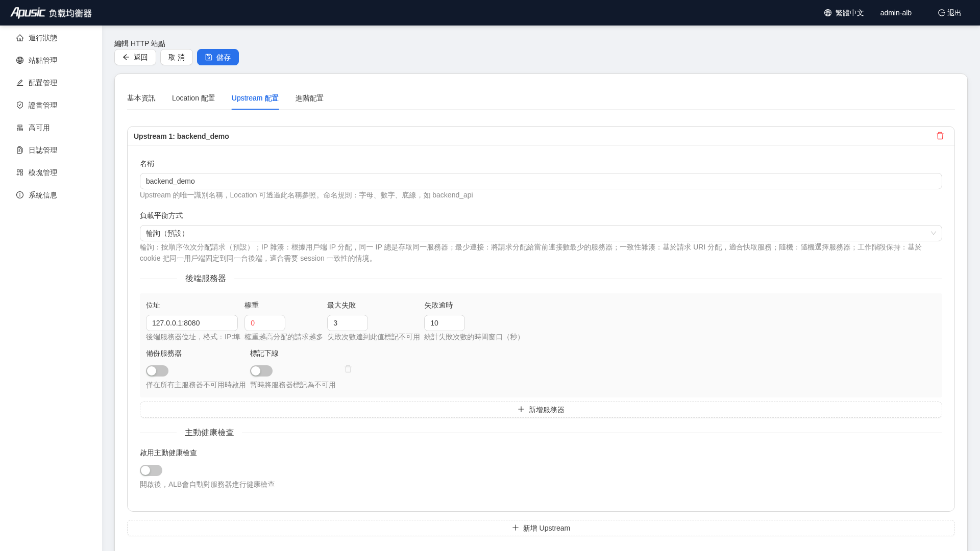This screenshot has height=551, width=980.
Task: Click the logout icon next to 退出
Action: (x=942, y=13)
